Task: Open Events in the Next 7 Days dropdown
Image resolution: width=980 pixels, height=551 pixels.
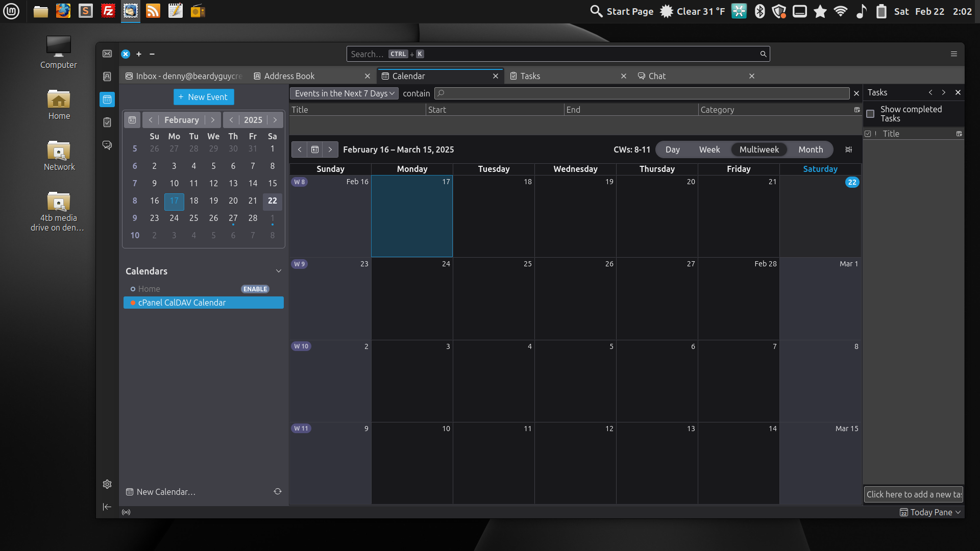Action: pyautogui.click(x=344, y=93)
